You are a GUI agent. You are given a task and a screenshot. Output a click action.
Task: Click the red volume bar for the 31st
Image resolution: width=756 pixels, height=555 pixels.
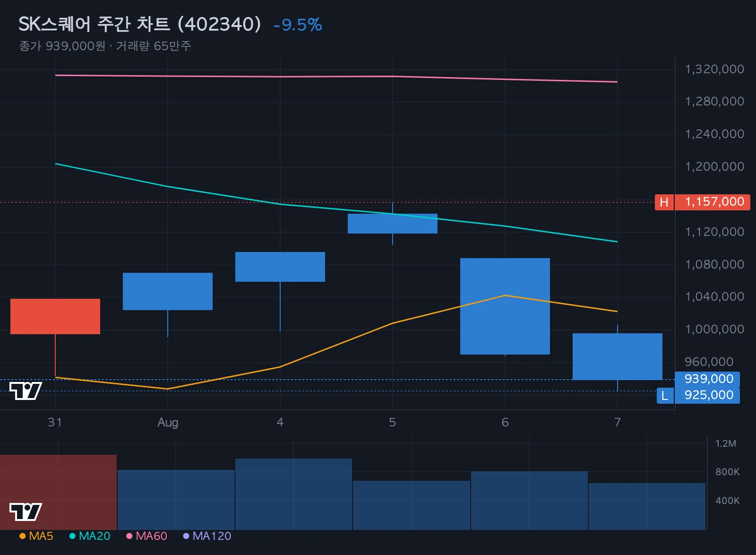(x=58, y=492)
